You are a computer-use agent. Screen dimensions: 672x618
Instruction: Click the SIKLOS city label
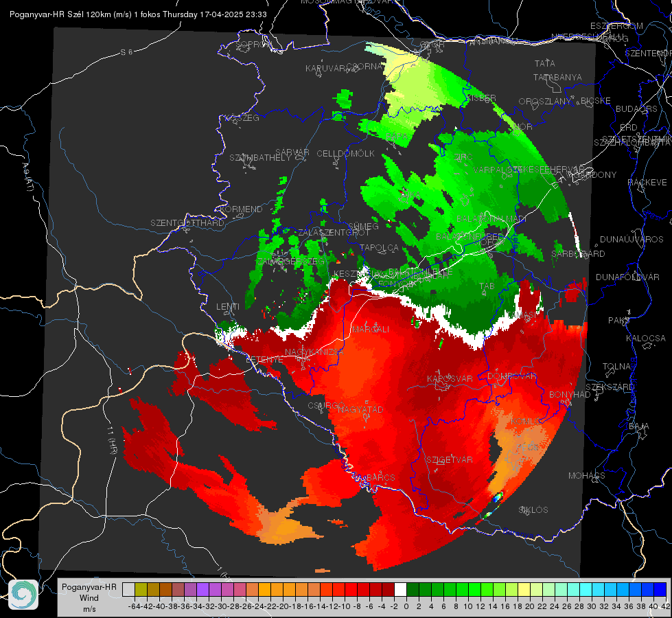(x=533, y=510)
